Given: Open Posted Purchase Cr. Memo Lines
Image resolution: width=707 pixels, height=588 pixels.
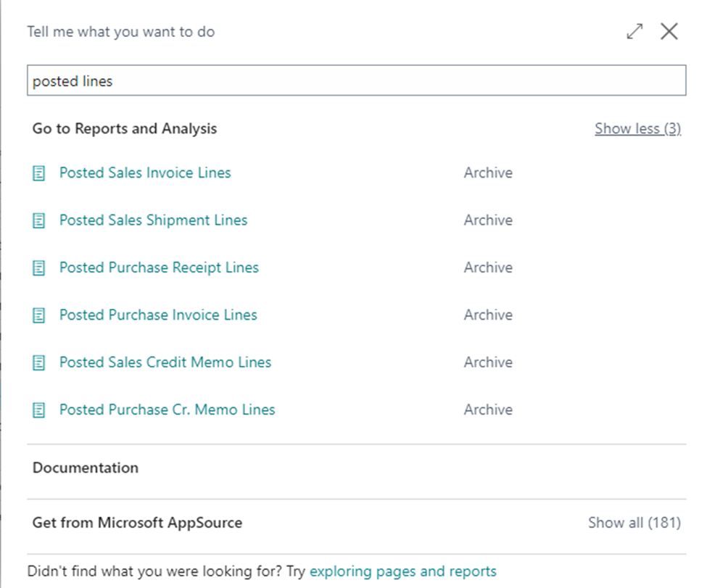Looking at the screenshot, I should pyautogui.click(x=167, y=410).
